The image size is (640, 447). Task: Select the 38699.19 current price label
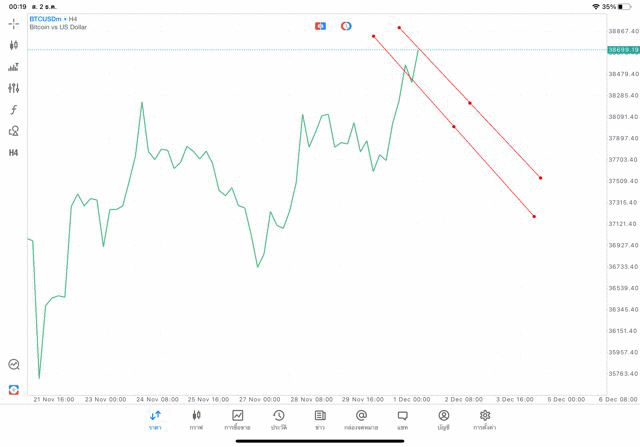[622, 50]
